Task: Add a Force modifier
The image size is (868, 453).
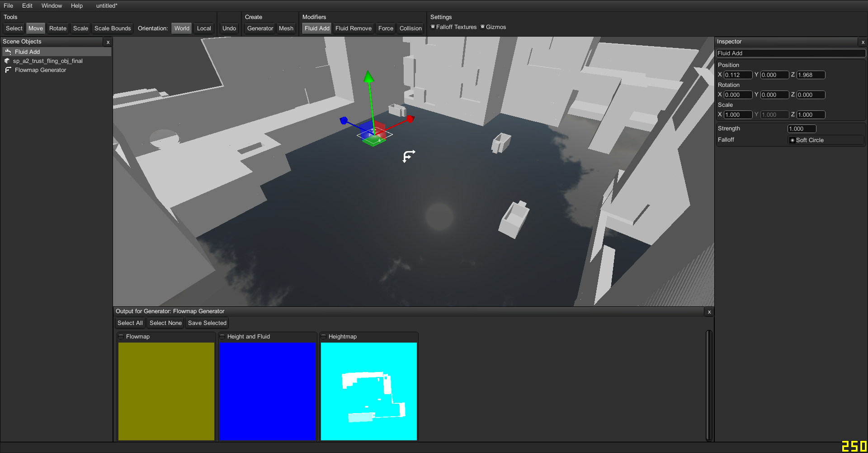Action: pos(386,29)
